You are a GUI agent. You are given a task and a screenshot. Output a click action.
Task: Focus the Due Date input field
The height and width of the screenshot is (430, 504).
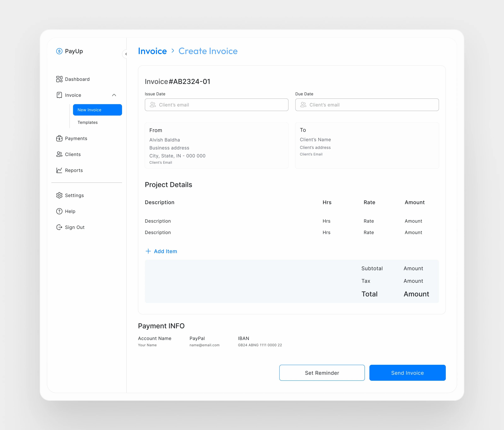[x=367, y=105]
